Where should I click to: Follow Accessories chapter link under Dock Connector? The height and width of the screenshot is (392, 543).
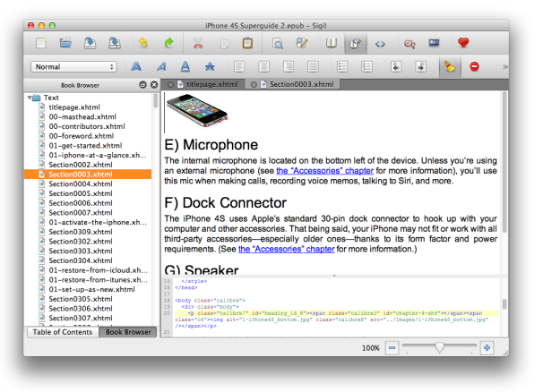(287, 249)
